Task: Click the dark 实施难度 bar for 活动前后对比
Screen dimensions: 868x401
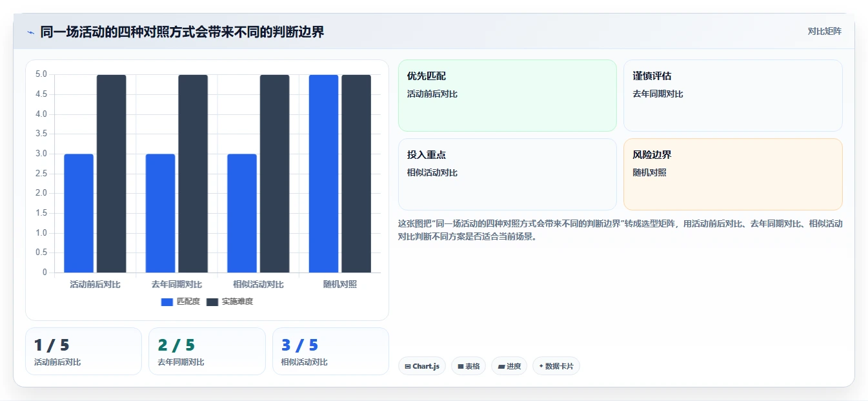Action: coord(112,174)
